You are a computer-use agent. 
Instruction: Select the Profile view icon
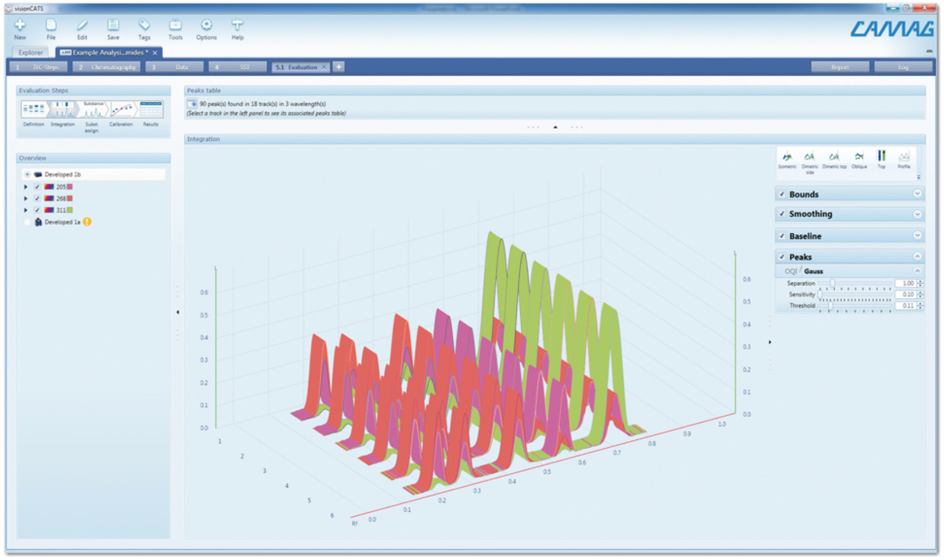tap(904, 158)
